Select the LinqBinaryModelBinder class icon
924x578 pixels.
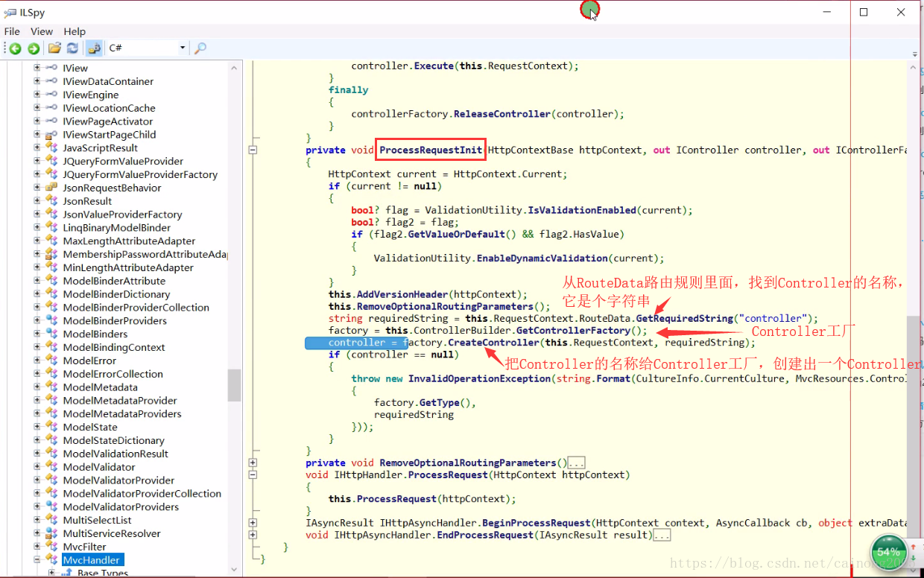[51, 228]
